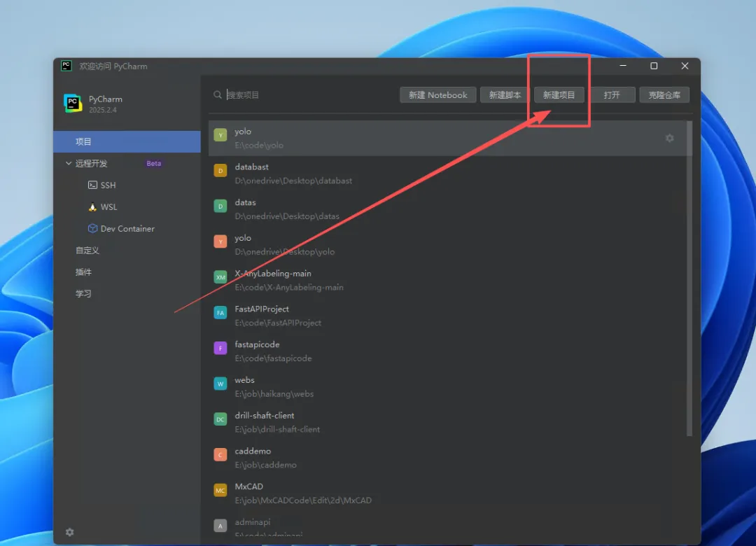Open project fastapicode
The height and width of the screenshot is (546, 756).
[x=447, y=351]
